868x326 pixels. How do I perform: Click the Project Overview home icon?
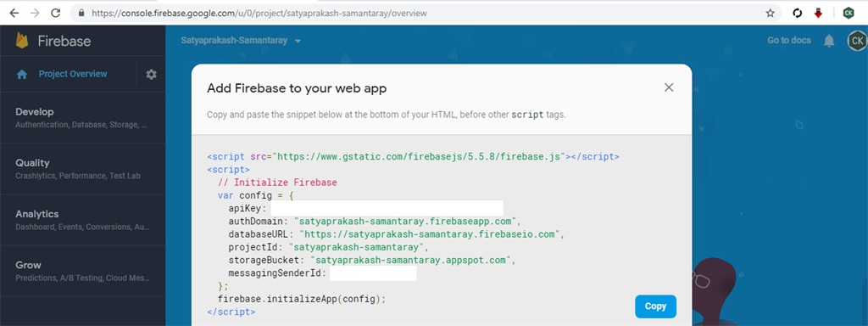pyautogui.click(x=22, y=75)
